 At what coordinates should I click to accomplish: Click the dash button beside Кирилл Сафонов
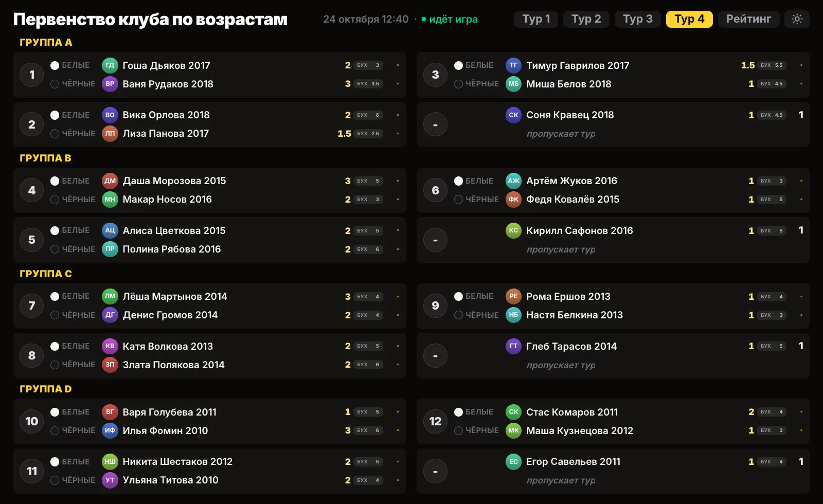click(x=435, y=240)
